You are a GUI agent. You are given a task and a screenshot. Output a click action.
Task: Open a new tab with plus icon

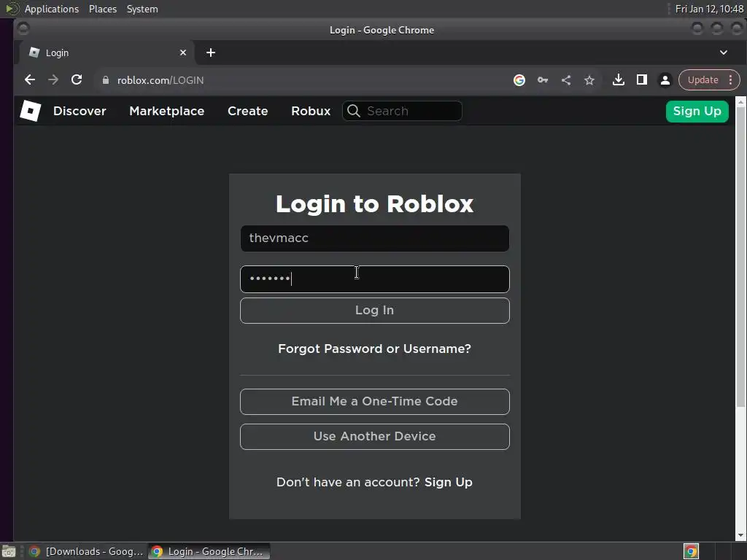[x=211, y=52]
